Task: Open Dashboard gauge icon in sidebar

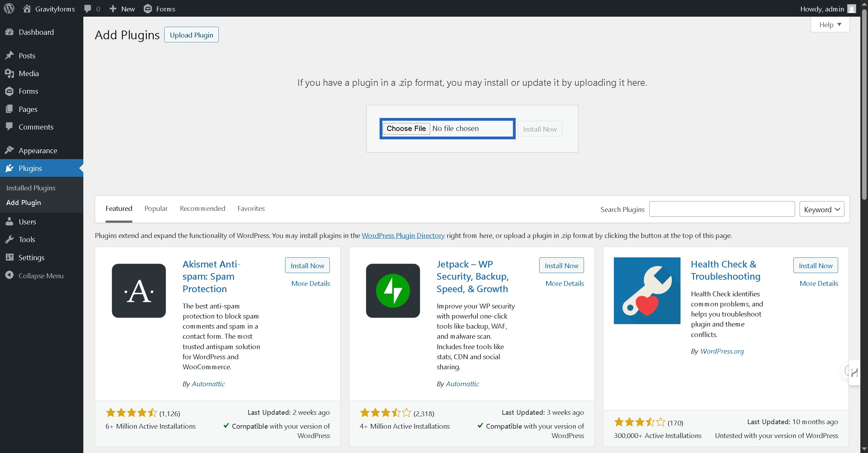Action: point(9,32)
